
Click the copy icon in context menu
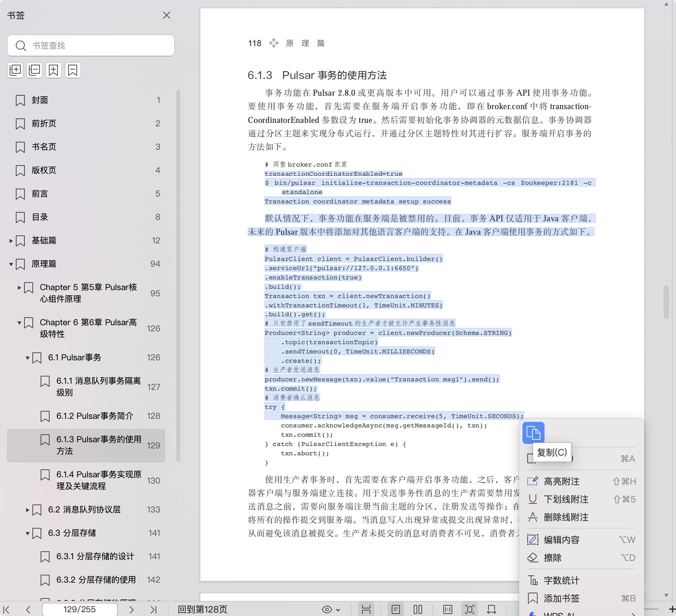click(x=534, y=433)
